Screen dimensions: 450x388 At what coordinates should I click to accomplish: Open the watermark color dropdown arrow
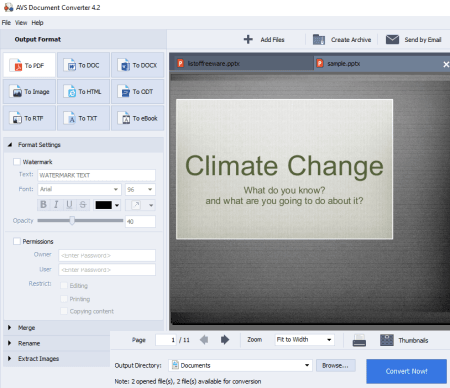pos(117,205)
